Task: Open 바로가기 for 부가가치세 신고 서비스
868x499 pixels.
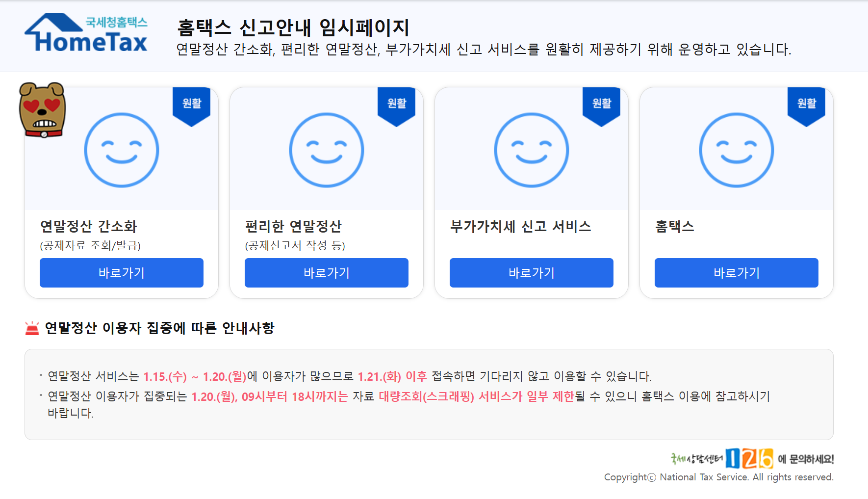Action: coord(532,273)
